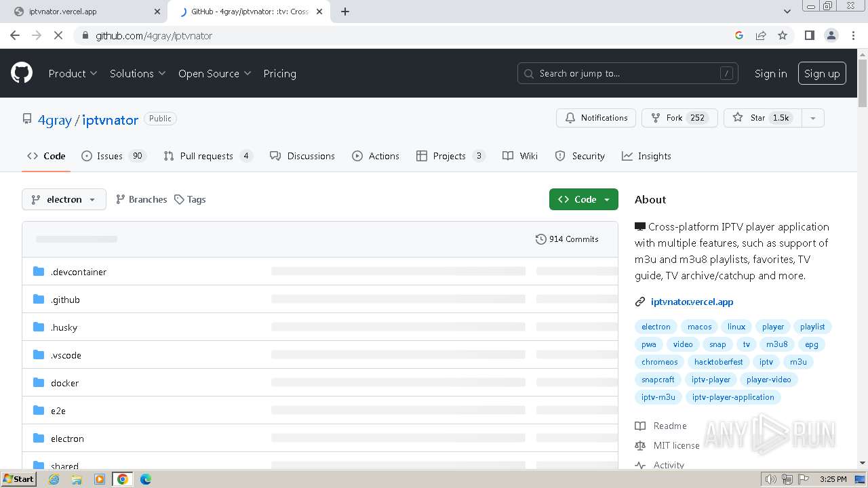Expand the electron branch selector
This screenshot has width=868, height=488.
64,199
